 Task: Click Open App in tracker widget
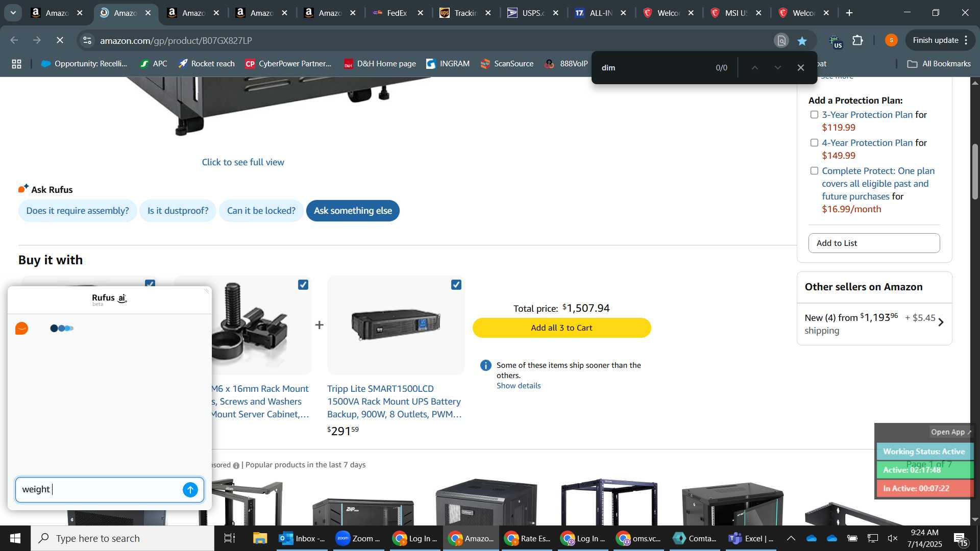951,432
